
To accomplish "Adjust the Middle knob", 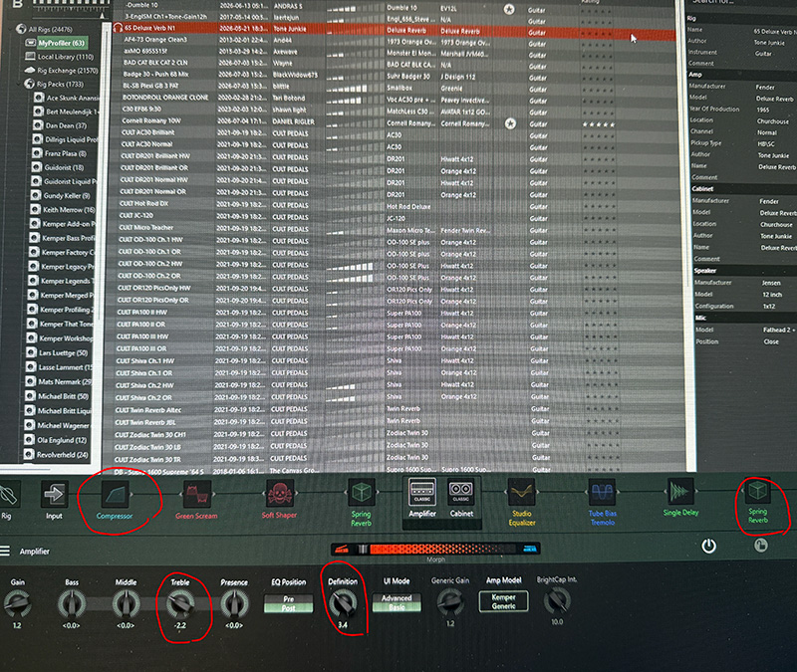I will (x=127, y=604).
